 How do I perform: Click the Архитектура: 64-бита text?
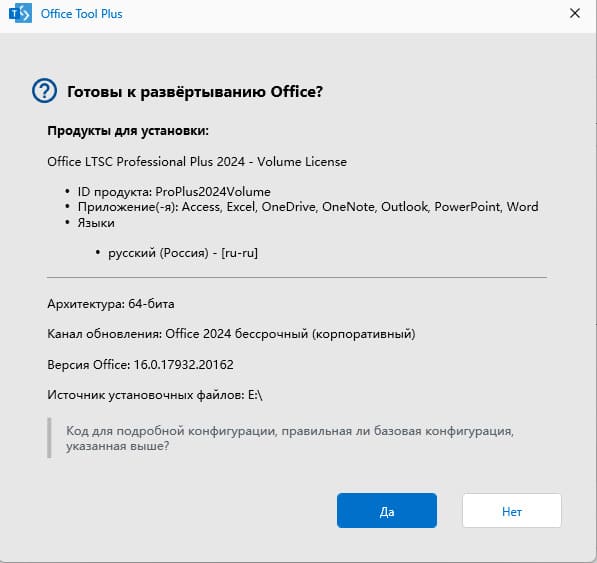pos(111,304)
